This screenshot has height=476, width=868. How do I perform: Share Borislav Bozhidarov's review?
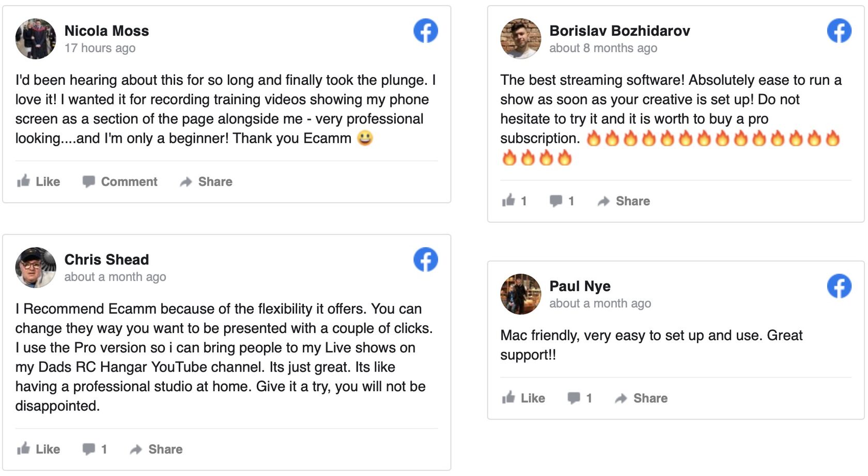624,201
